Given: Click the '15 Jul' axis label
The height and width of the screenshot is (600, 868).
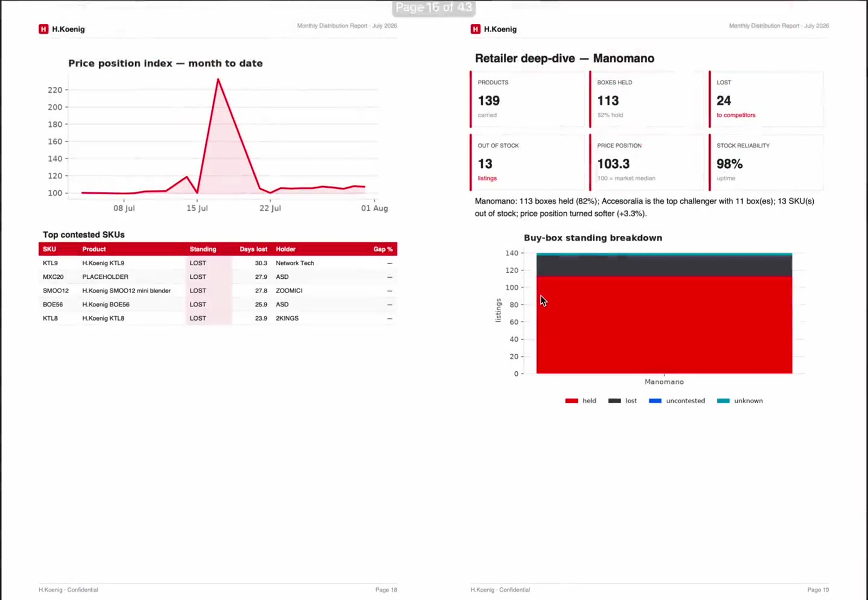Looking at the screenshot, I should (x=197, y=208).
